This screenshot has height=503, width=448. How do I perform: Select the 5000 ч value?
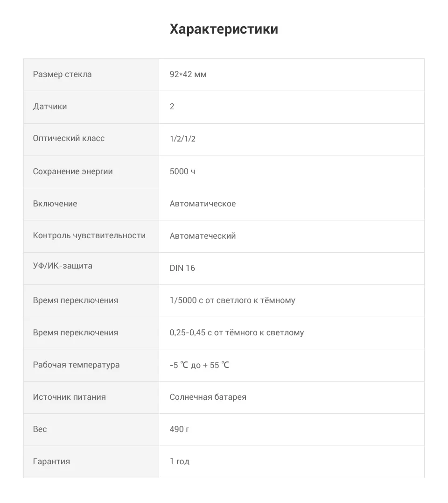coord(182,171)
